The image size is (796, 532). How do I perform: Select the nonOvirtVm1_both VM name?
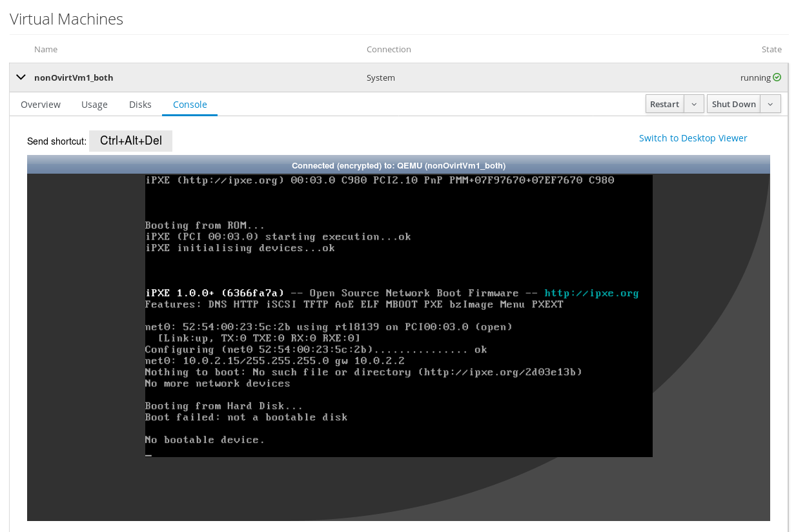pyautogui.click(x=74, y=77)
